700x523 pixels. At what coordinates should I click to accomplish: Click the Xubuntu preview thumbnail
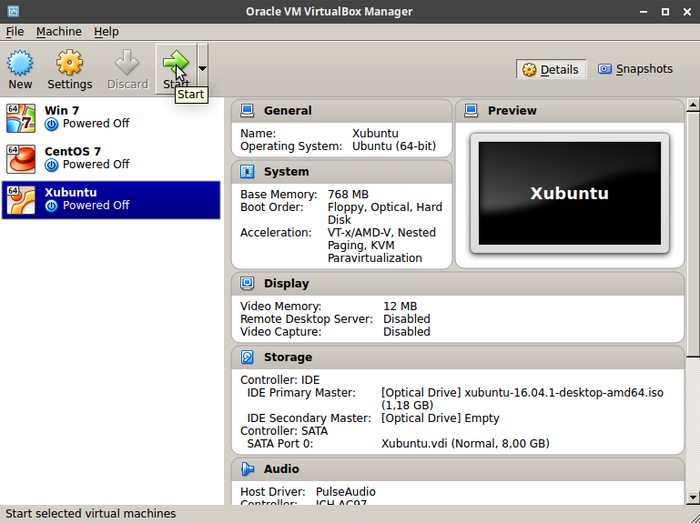570,193
